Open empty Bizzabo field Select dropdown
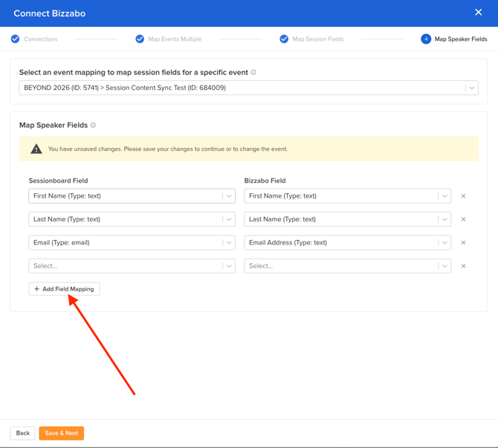 point(347,266)
